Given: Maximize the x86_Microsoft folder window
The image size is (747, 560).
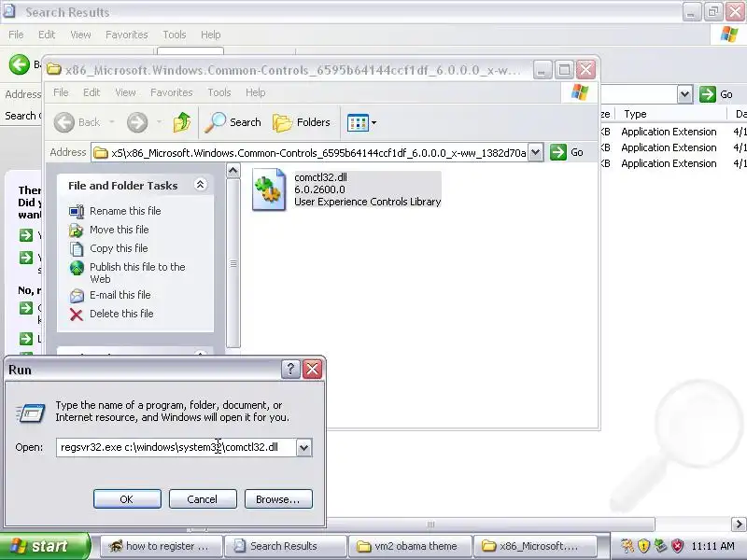Looking at the screenshot, I should [x=564, y=71].
